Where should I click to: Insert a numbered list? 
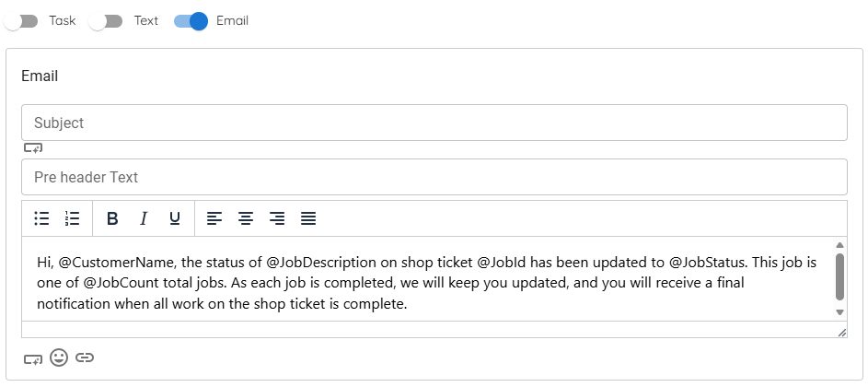73,218
